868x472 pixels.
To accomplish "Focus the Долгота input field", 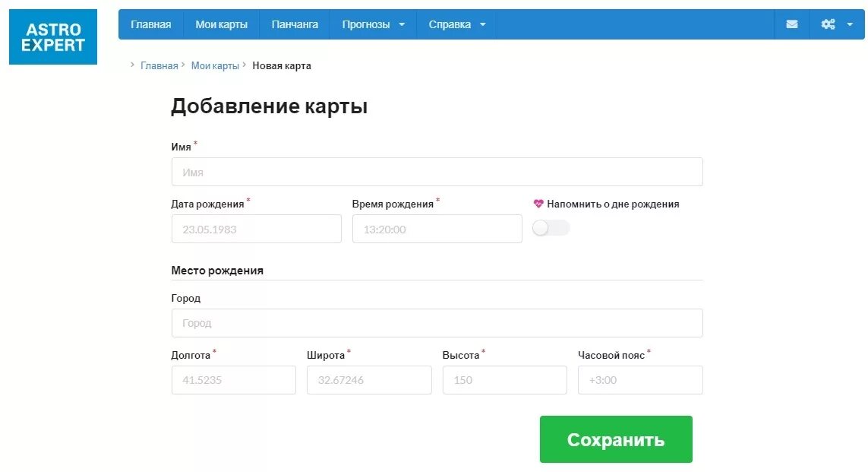I will tap(234, 380).
